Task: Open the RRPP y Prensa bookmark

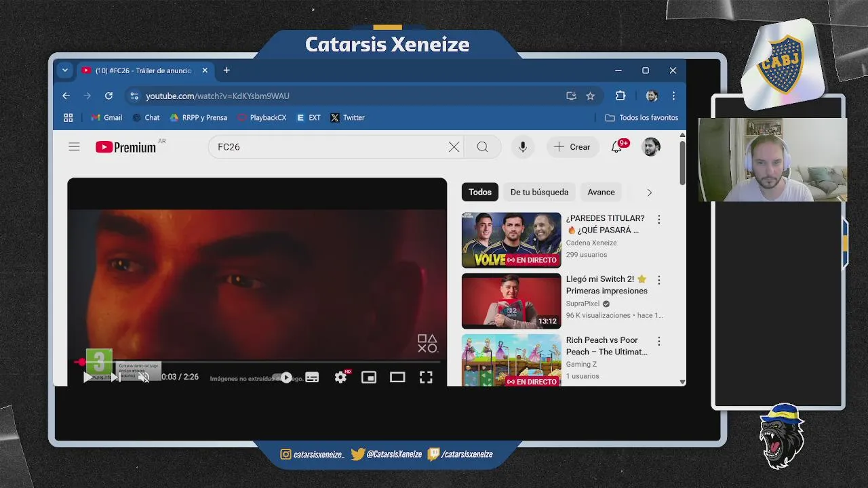Action: point(198,118)
